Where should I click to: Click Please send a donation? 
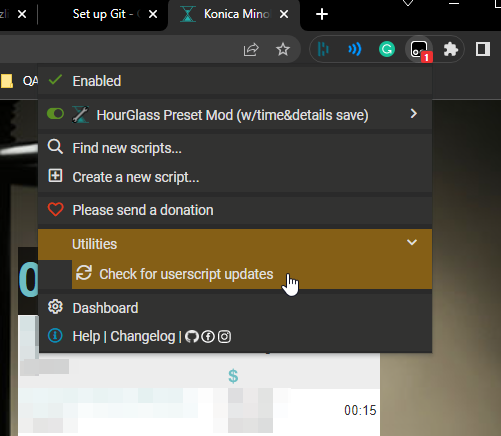pos(143,210)
